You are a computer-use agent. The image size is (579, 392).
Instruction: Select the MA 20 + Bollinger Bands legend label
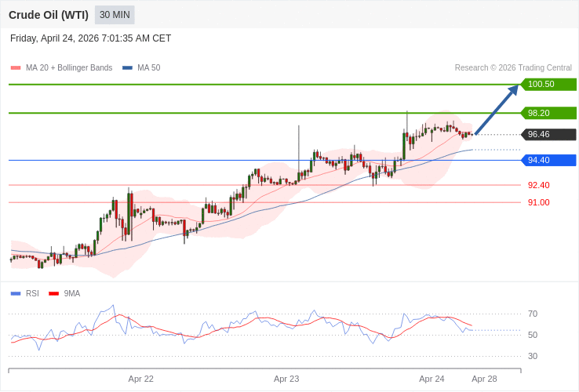[69, 68]
